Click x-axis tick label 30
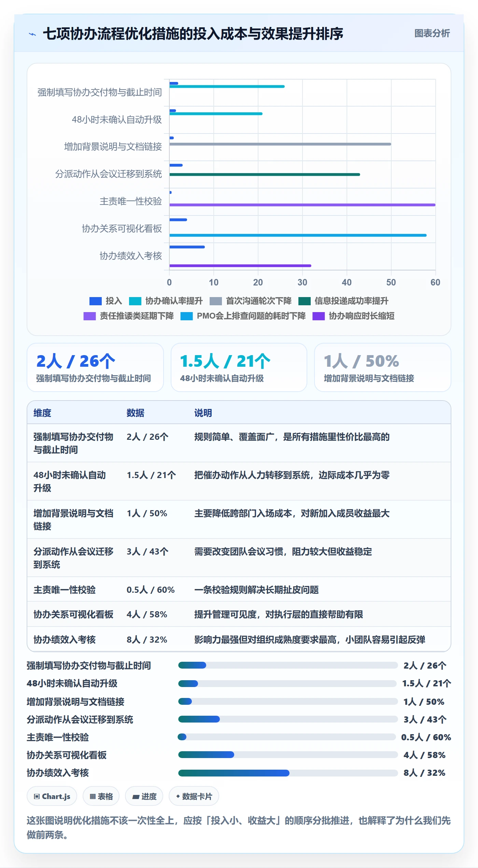This screenshot has height=868, width=478. point(302,282)
